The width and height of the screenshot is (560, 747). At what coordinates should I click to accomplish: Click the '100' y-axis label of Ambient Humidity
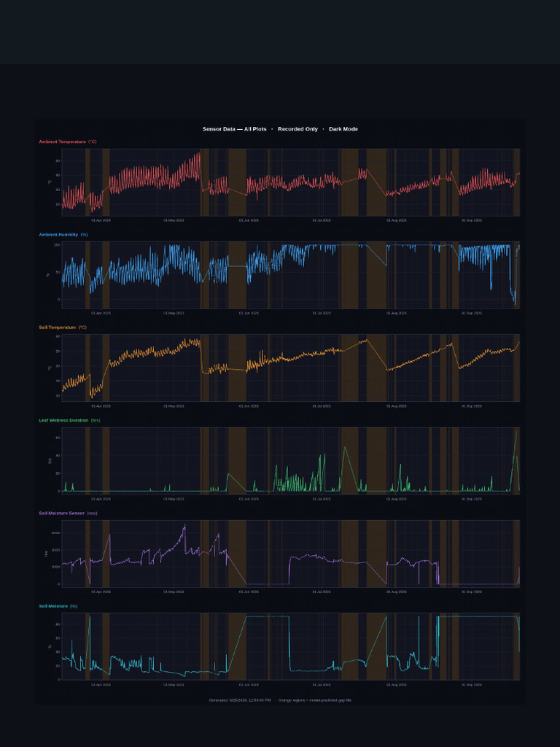[56, 245]
